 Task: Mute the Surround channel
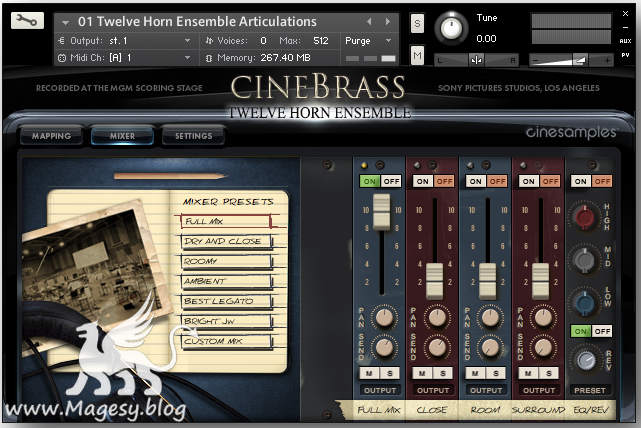click(x=528, y=373)
